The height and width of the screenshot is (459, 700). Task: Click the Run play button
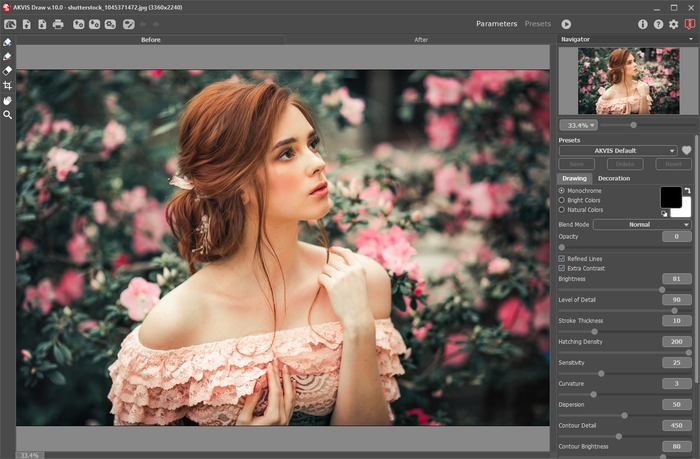[566, 24]
